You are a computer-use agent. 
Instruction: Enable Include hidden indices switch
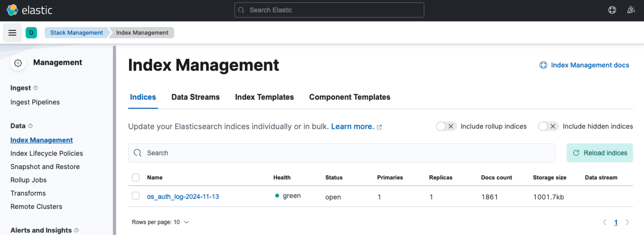[x=548, y=126]
